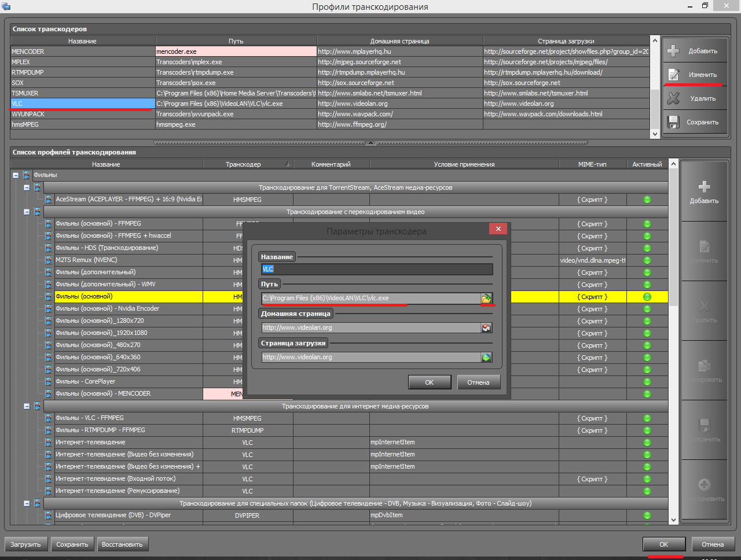
Task: Collapse the TorrentStream, AceStream transcoding group
Action: tap(27, 187)
